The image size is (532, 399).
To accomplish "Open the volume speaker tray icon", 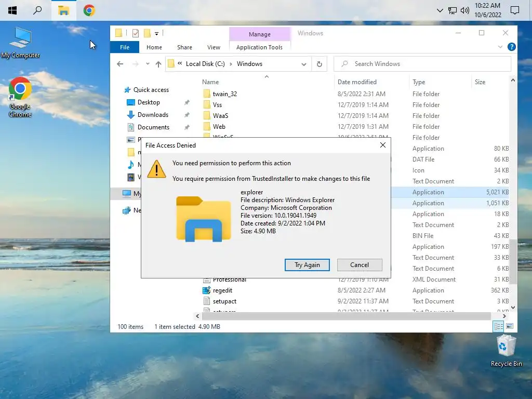I will [465, 10].
